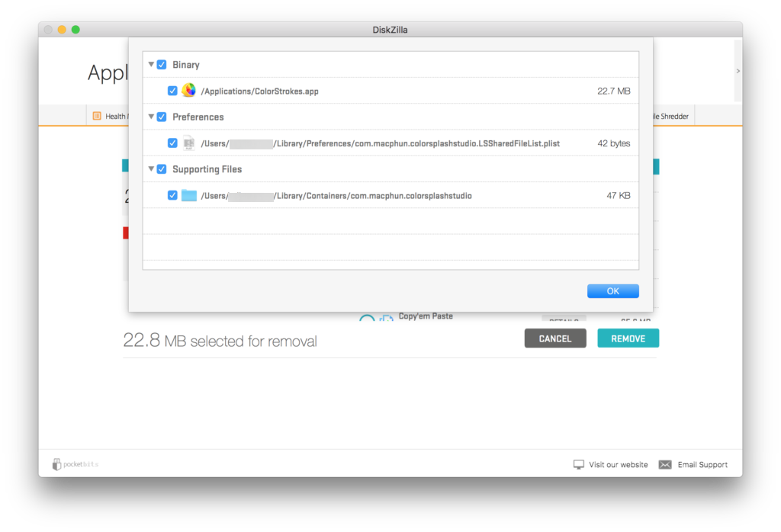Click the green zoom window button
Screen dimensions: 781x532
coord(76,30)
